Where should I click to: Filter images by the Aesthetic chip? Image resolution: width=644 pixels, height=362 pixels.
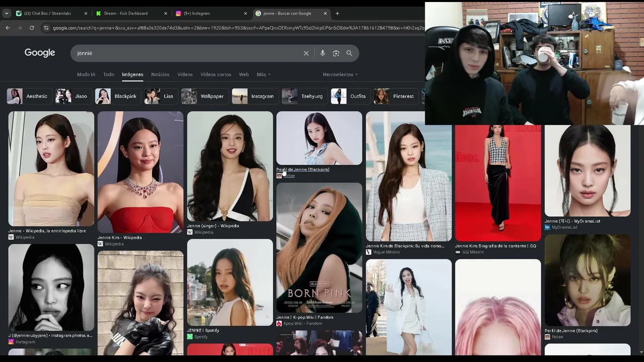pyautogui.click(x=29, y=96)
